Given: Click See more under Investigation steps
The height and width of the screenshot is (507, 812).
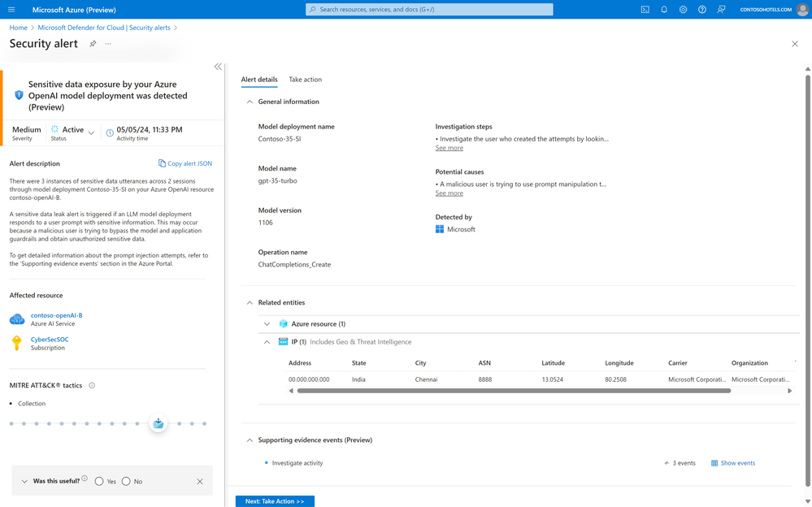Looking at the screenshot, I should pyautogui.click(x=449, y=148).
